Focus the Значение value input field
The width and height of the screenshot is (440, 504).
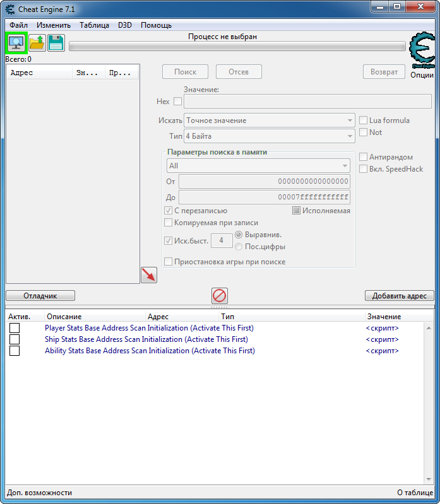pyautogui.click(x=307, y=102)
